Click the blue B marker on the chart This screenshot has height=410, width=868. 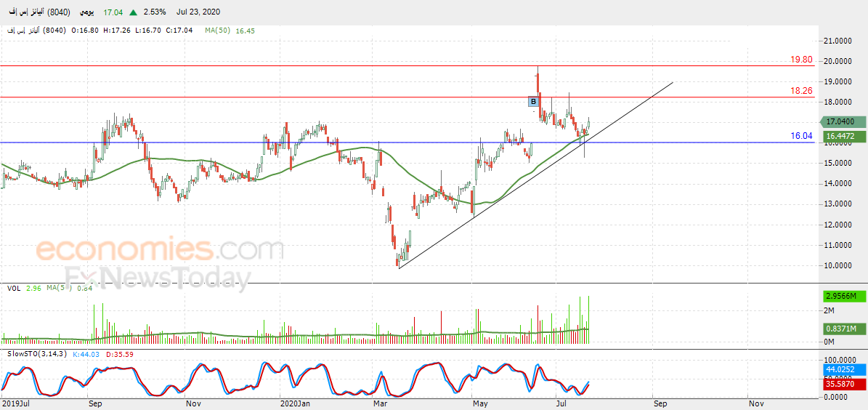[x=533, y=101]
